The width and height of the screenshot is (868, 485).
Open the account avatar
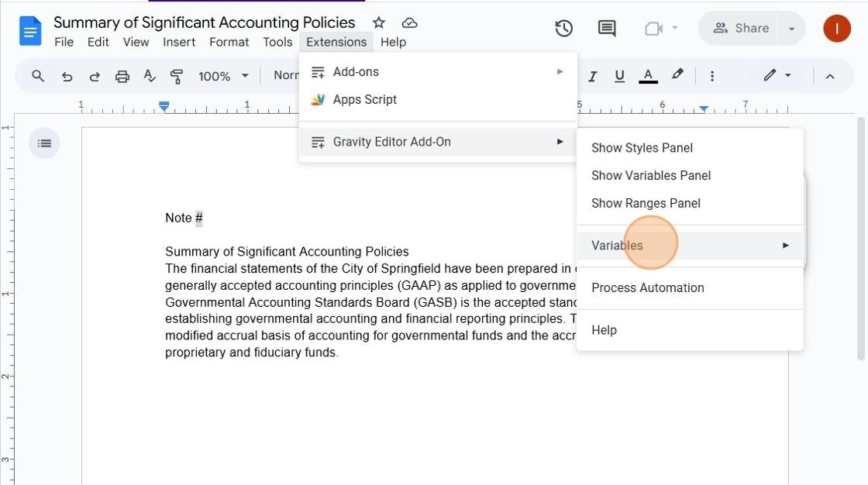[x=836, y=28]
